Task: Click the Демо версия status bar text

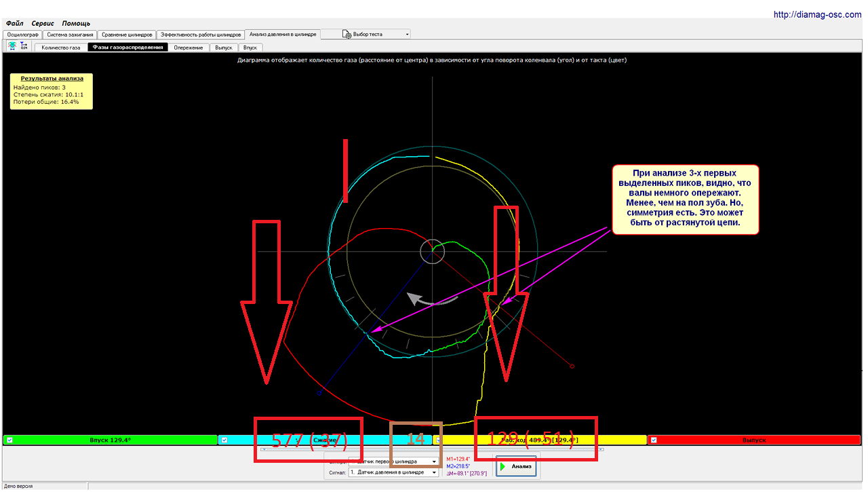Action: tap(18, 486)
